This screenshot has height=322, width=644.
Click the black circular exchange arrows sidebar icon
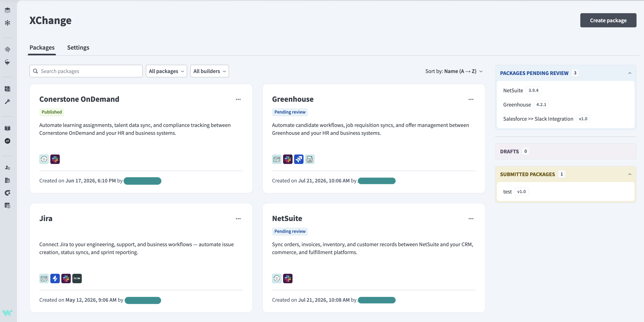[x=7, y=141]
